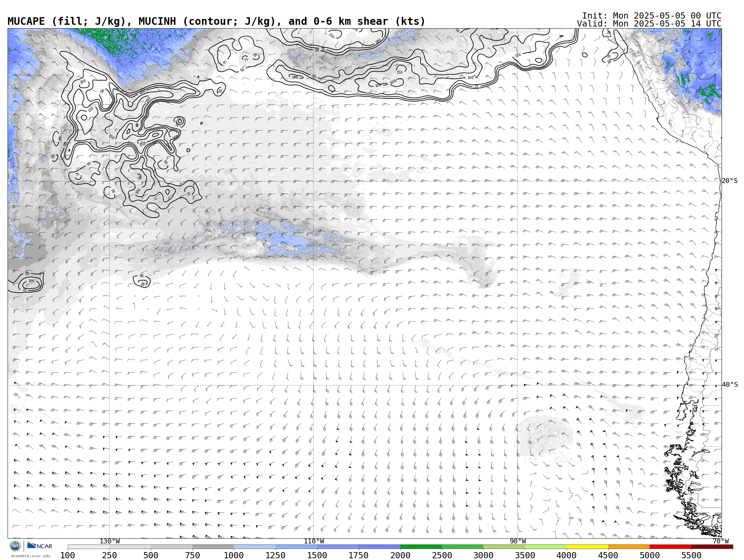Viewport: 744px width, 560px height.
Task: Select the olive green 3000–3500 swatch
Action: coord(504,547)
